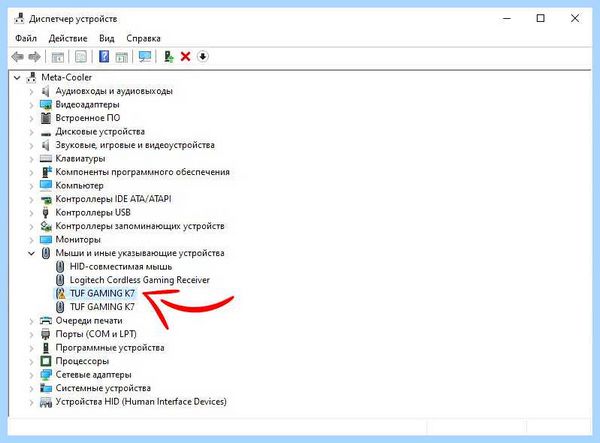
Task: Scan for hardware changes monitor icon
Action: [x=145, y=57]
